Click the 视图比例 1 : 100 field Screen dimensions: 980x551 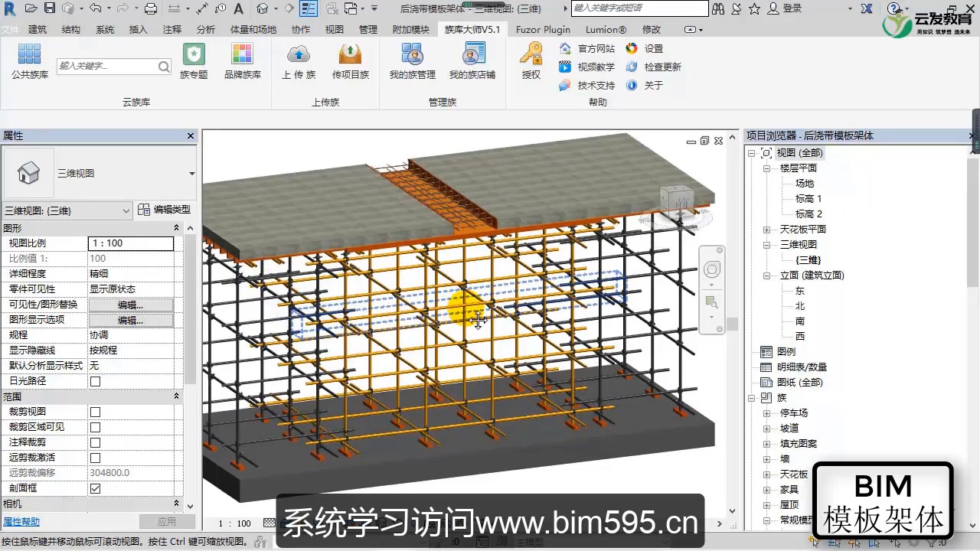pyautogui.click(x=131, y=243)
